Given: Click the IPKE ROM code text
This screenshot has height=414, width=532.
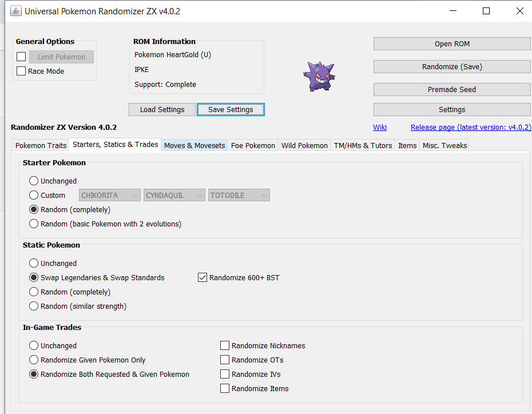Looking at the screenshot, I should pos(141,70).
